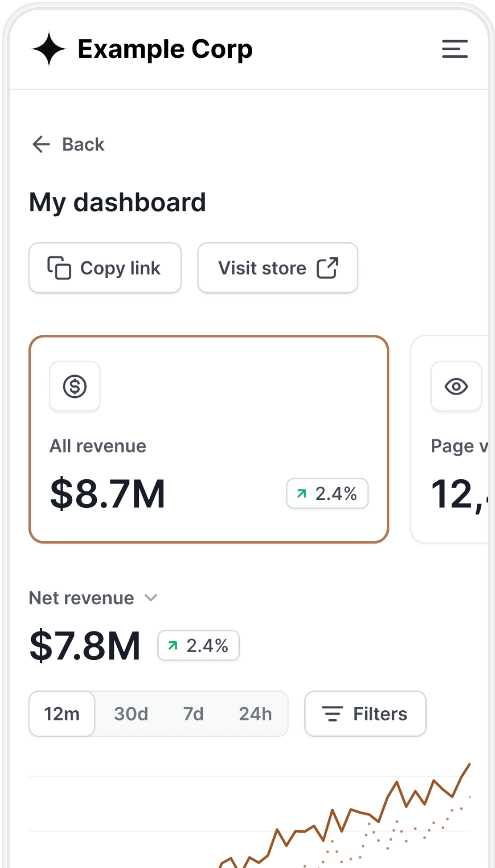This screenshot has width=495, height=868.
Task: Switch to the 7d time range
Action: (193, 714)
